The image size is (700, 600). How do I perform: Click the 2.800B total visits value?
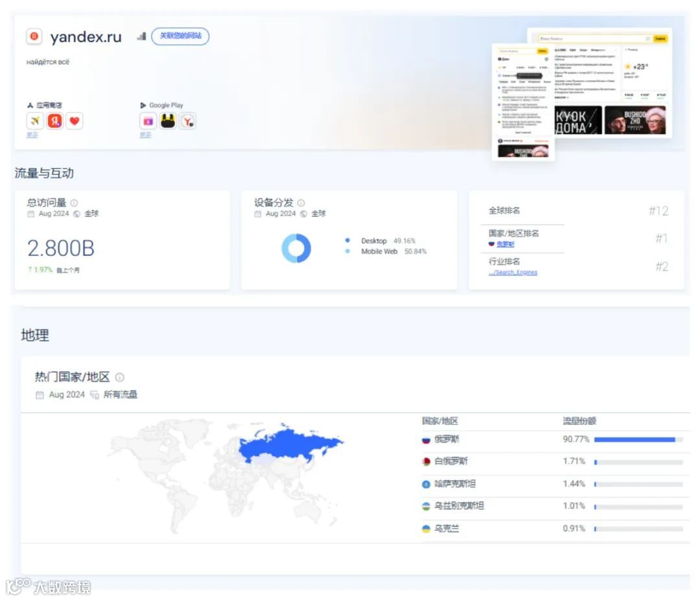point(61,248)
